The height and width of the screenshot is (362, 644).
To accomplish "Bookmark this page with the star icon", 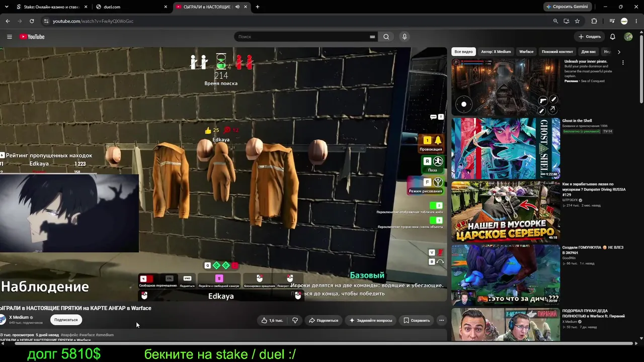I will (577, 21).
